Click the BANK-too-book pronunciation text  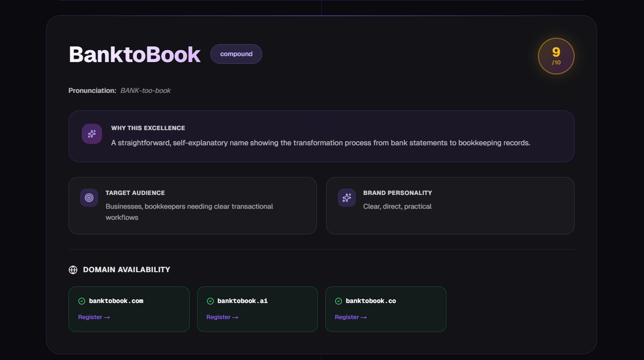click(146, 91)
